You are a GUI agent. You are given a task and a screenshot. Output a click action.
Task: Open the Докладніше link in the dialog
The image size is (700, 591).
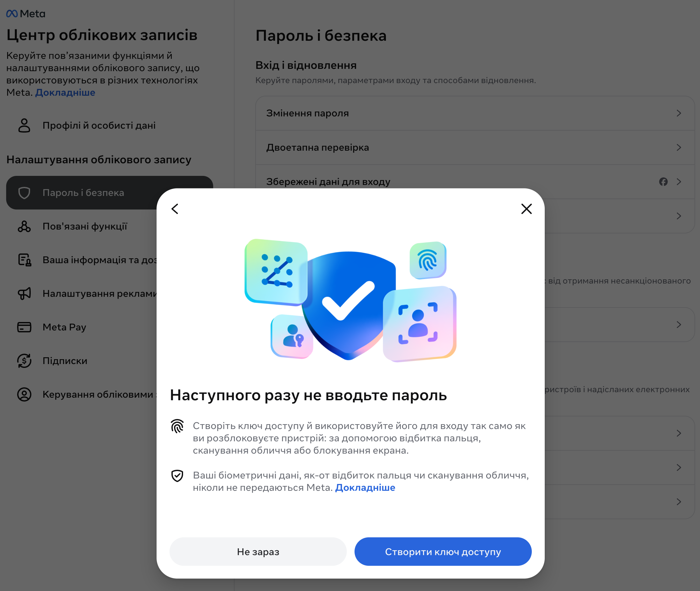tap(365, 488)
